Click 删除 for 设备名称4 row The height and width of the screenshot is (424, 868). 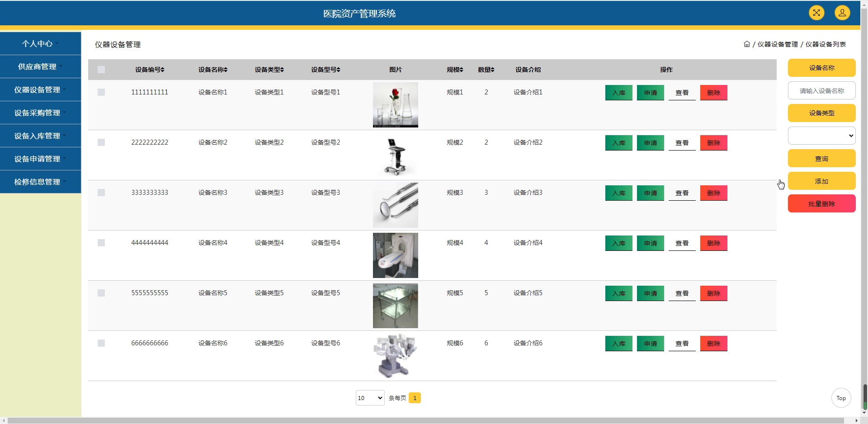(713, 243)
